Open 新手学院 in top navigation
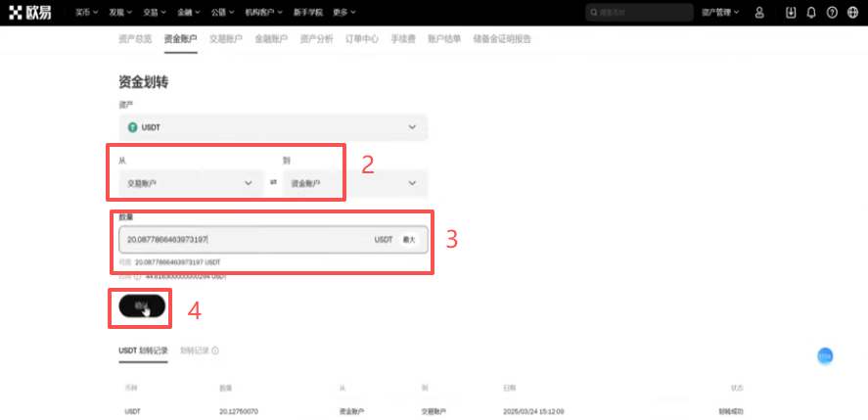The width and height of the screenshot is (868, 420). click(308, 12)
